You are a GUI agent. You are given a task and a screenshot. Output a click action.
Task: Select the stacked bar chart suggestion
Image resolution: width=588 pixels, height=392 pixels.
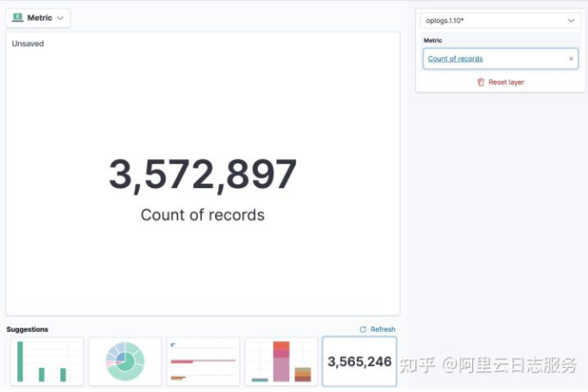coord(281,362)
